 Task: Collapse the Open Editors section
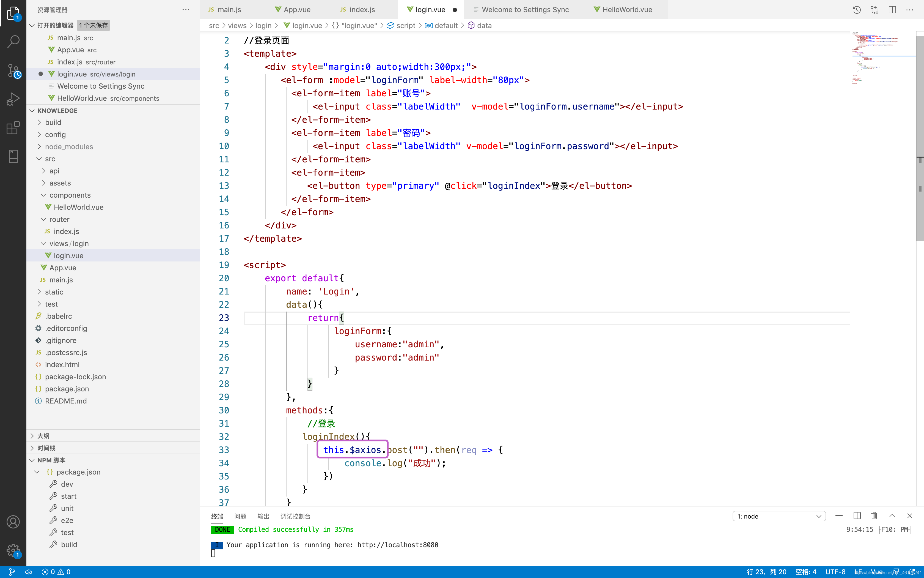(32, 25)
